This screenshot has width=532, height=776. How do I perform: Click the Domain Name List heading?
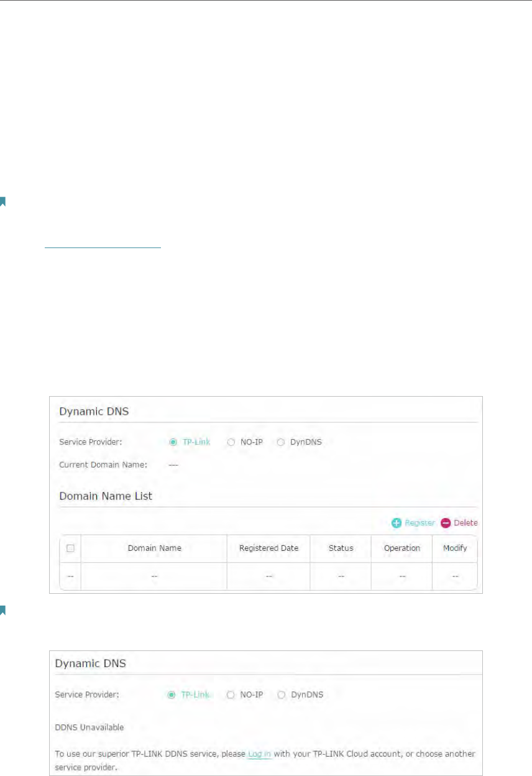click(106, 496)
